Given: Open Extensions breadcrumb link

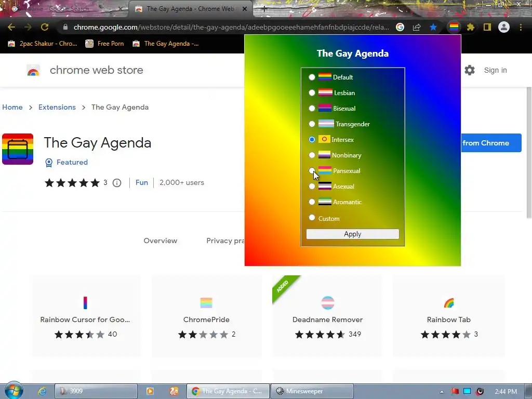Looking at the screenshot, I should [57, 107].
